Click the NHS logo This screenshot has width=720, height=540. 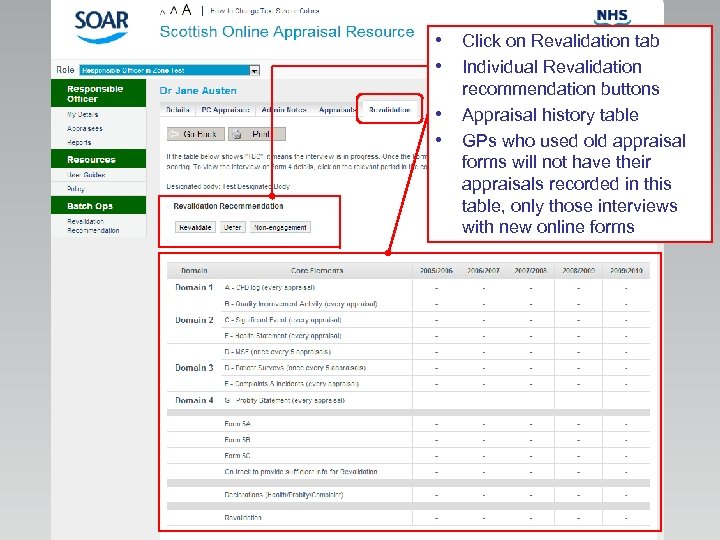point(612,17)
